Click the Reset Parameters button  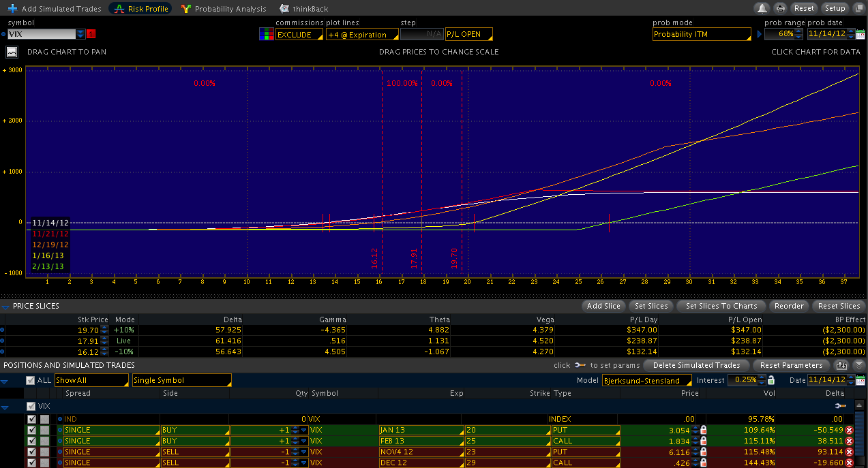click(791, 365)
